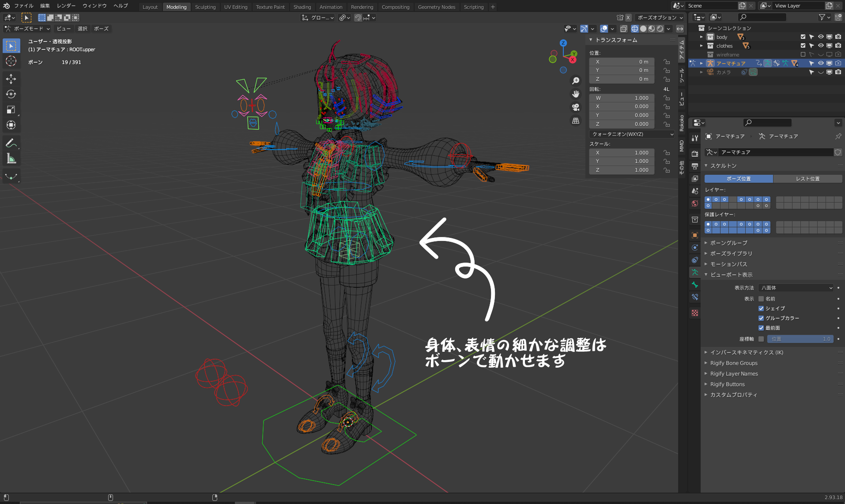Switch to perspective/orthographic grid icon
This screenshot has height=504, width=845.
tap(576, 120)
